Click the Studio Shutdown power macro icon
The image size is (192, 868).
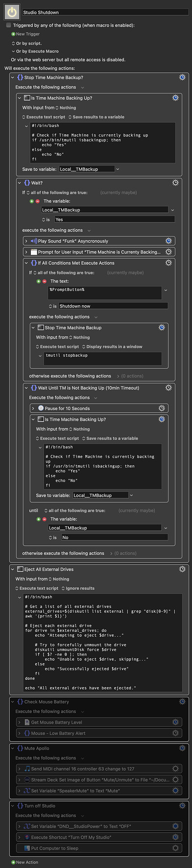[x=12, y=12]
